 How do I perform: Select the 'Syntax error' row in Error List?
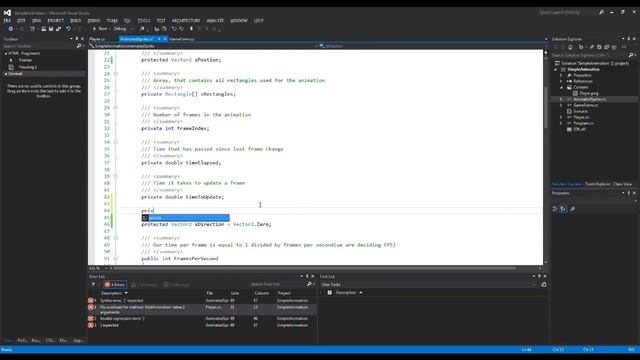pyautogui.click(x=202, y=300)
